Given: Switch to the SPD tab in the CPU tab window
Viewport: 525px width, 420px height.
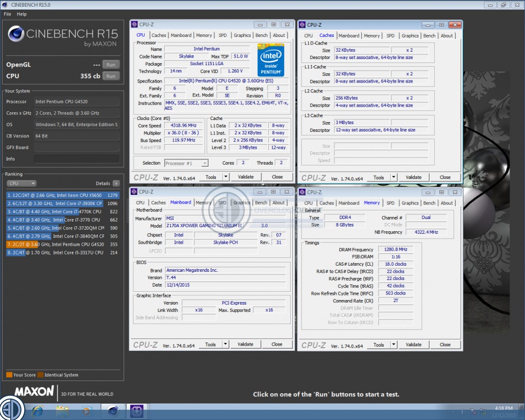Looking at the screenshot, I should tap(223, 35).
